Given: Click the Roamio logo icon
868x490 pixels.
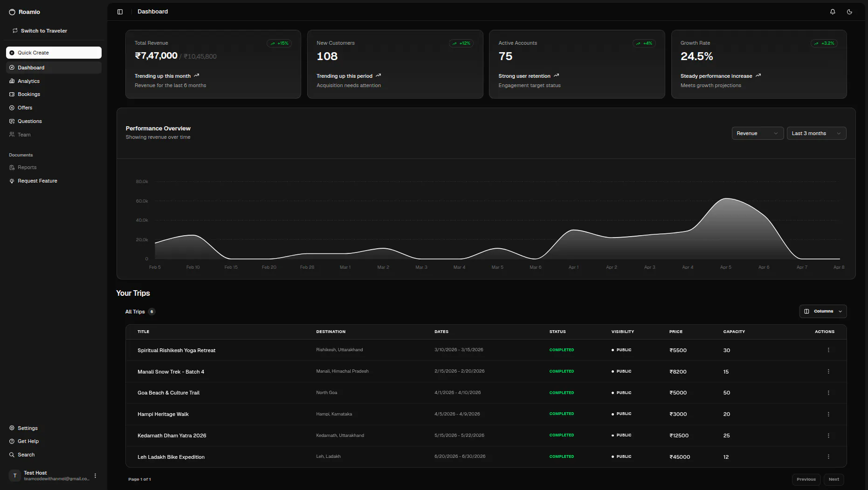Looking at the screenshot, I should (12, 12).
